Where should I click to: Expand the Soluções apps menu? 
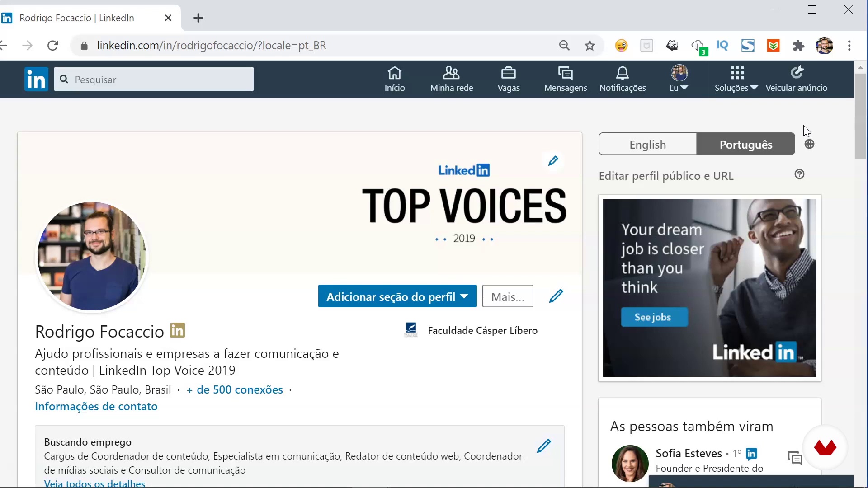(x=736, y=79)
